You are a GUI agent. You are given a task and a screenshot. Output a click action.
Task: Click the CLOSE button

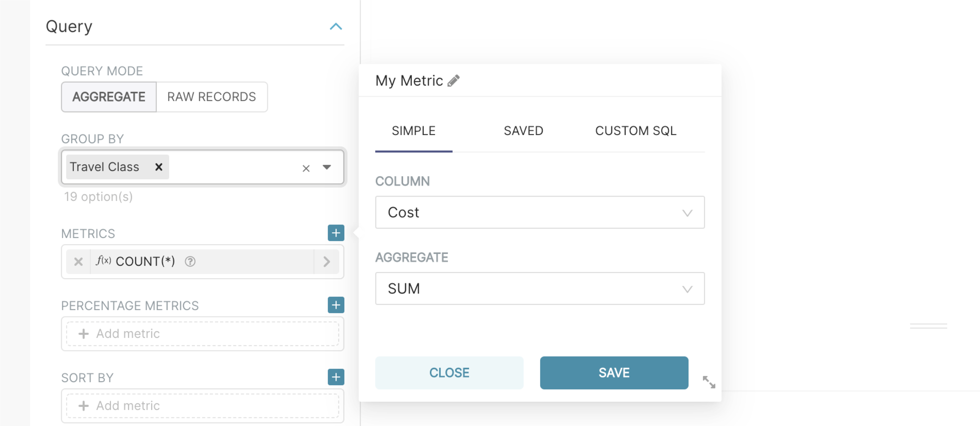pos(449,373)
